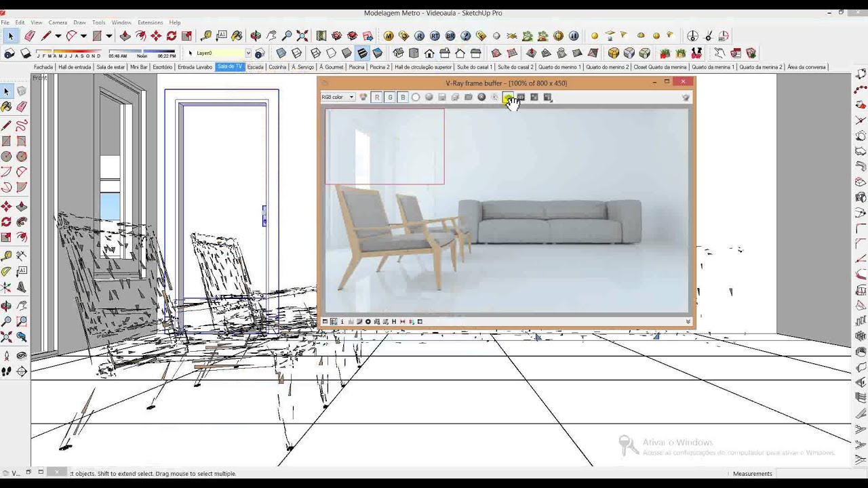Activate the Offset tool in the top toolbar
Screen dimensions: 868x488
(x=141, y=36)
